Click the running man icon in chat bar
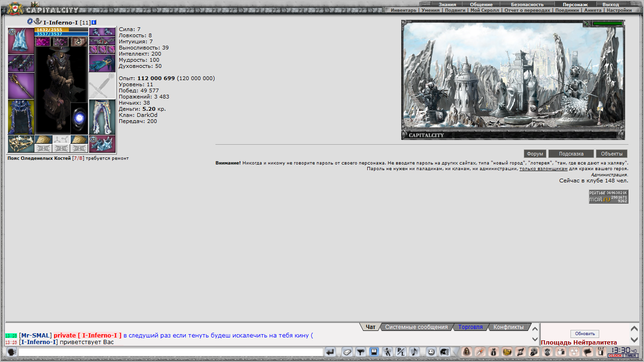The width and height of the screenshot is (644, 362). tap(387, 352)
